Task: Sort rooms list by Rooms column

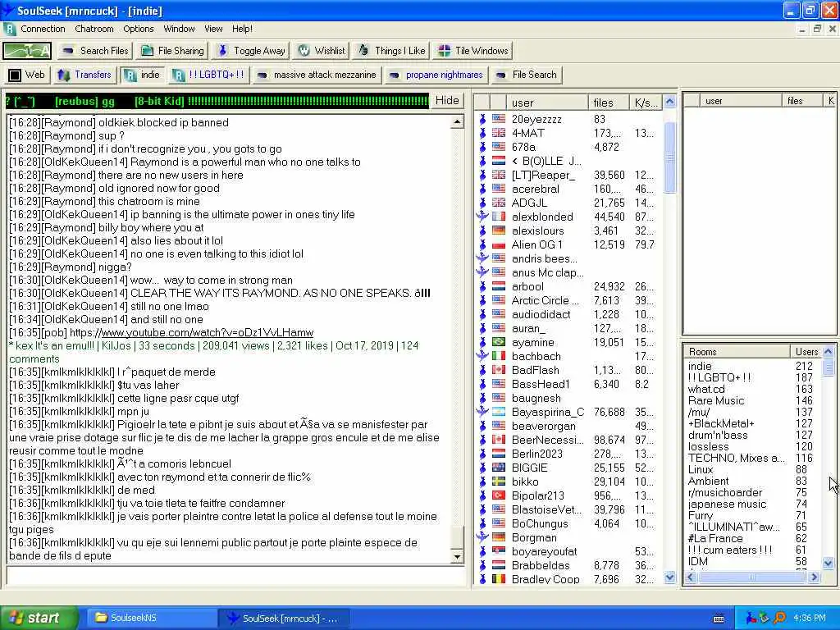Action: [737, 351]
